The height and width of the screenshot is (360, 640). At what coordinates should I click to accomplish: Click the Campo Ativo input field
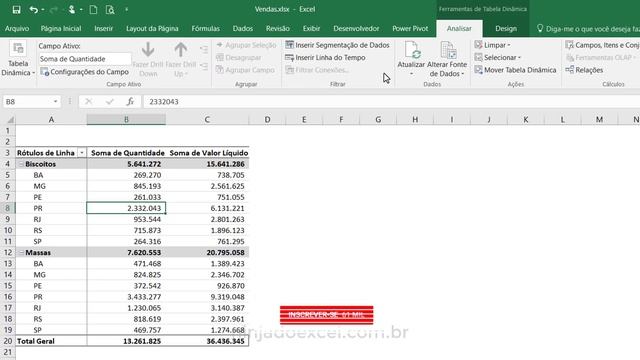pos(85,59)
